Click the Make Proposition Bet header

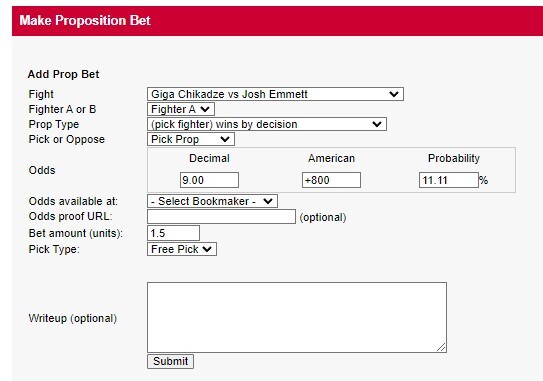[x=85, y=20]
